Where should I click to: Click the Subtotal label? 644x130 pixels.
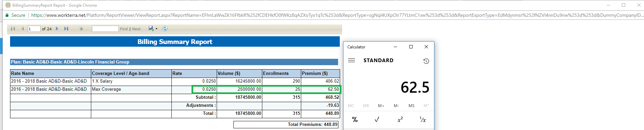click(x=206, y=97)
